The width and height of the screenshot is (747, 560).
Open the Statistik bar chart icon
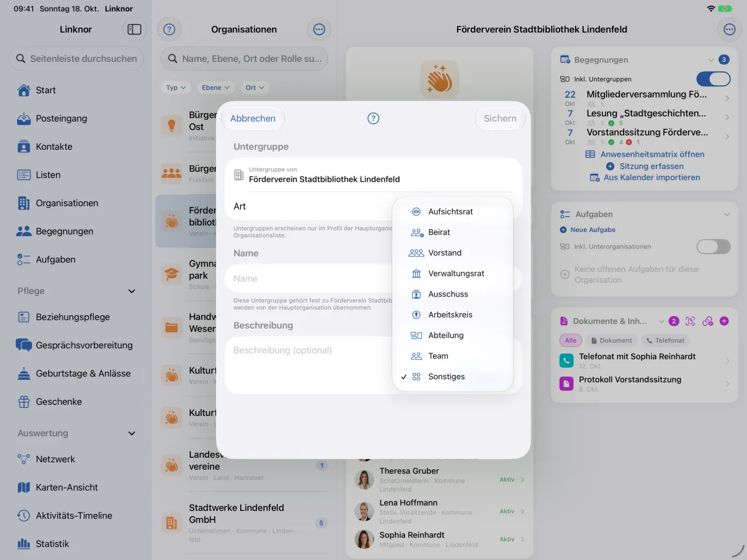pos(24,544)
